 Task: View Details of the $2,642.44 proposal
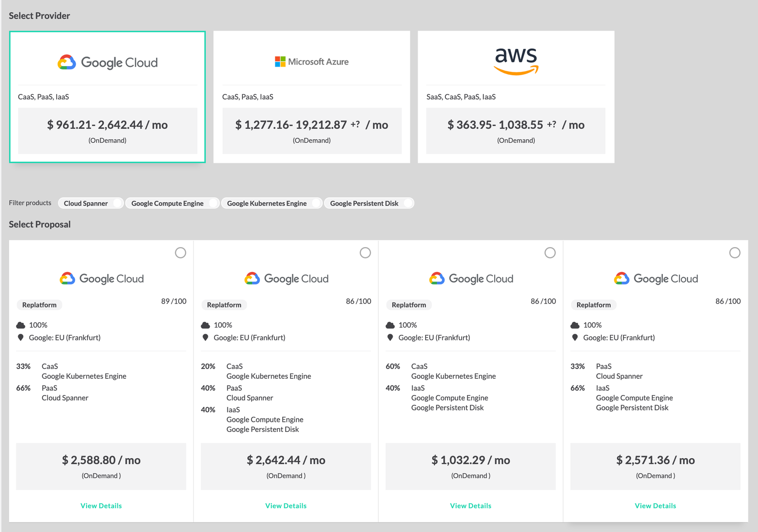coord(286,506)
